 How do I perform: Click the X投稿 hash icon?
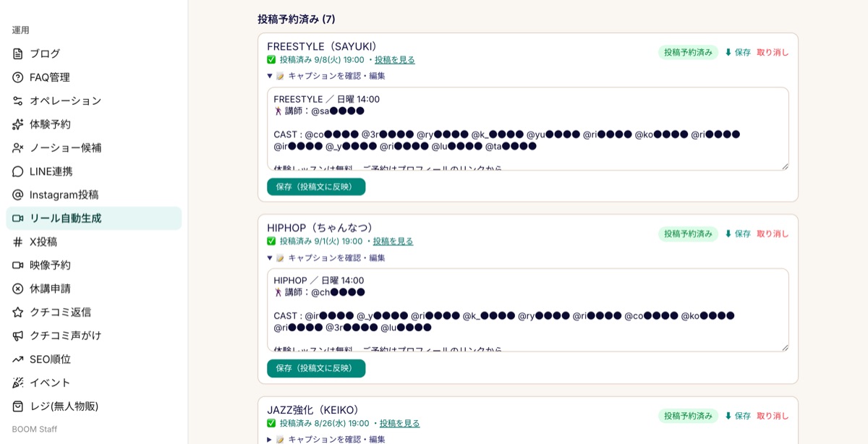coord(18,242)
